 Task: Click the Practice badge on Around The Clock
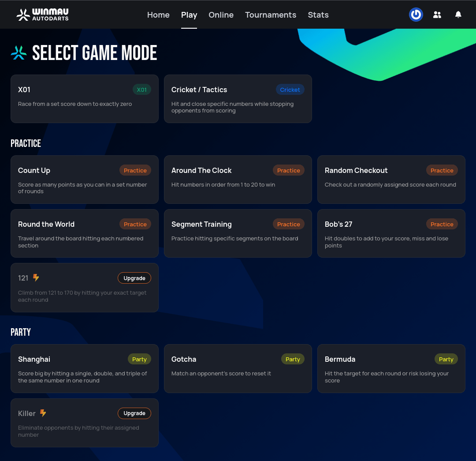coord(288,170)
